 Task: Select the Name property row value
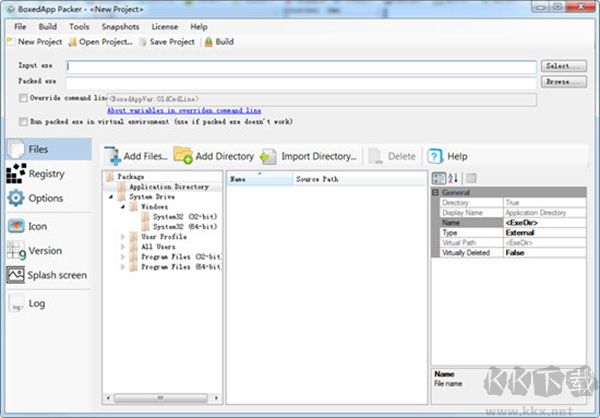tap(545, 222)
